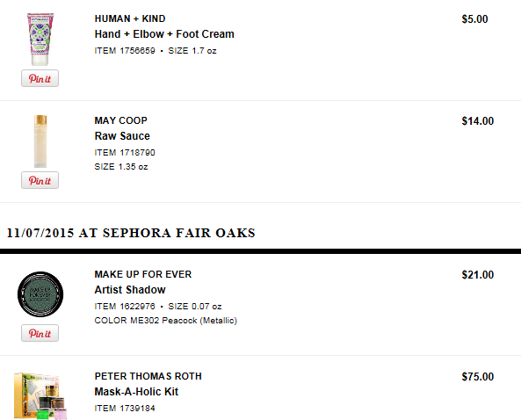Open the Mask-A-Holic Kit product image
The image size is (521, 420).
coord(40,396)
